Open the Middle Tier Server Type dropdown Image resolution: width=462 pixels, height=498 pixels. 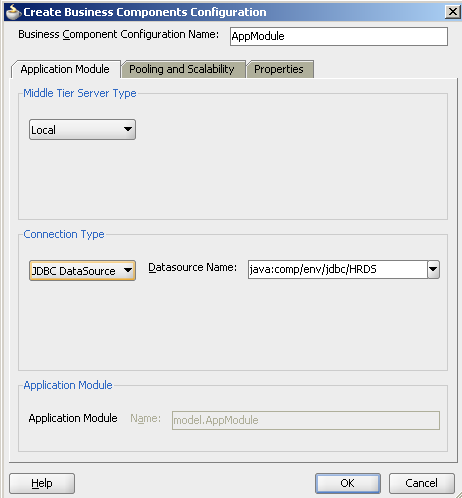(82, 130)
